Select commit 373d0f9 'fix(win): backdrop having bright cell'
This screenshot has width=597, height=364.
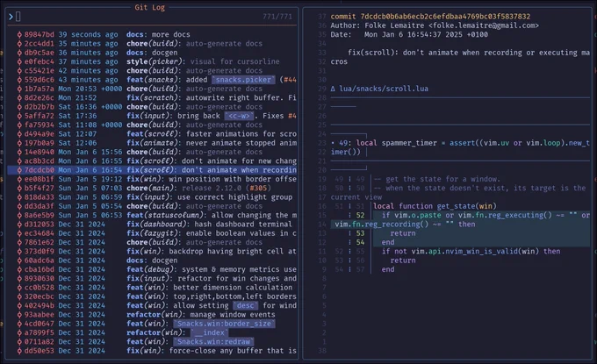152,252
